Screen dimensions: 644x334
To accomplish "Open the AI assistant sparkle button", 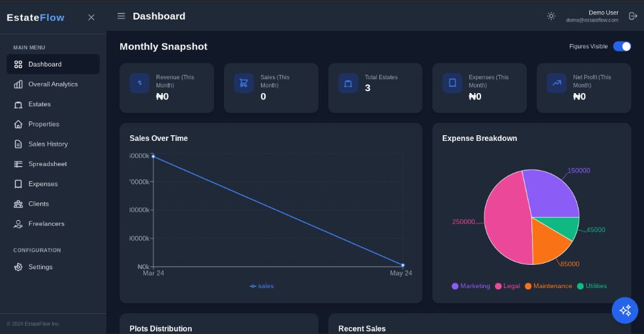I will [625, 310].
